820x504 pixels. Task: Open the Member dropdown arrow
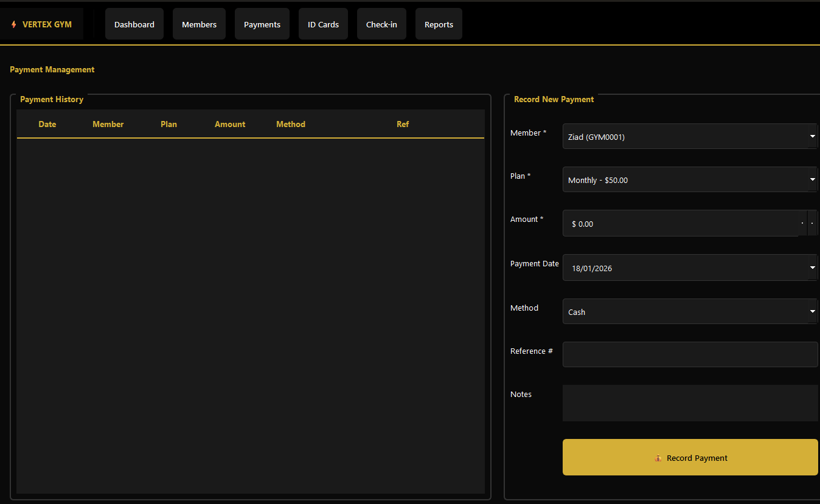(x=811, y=136)
